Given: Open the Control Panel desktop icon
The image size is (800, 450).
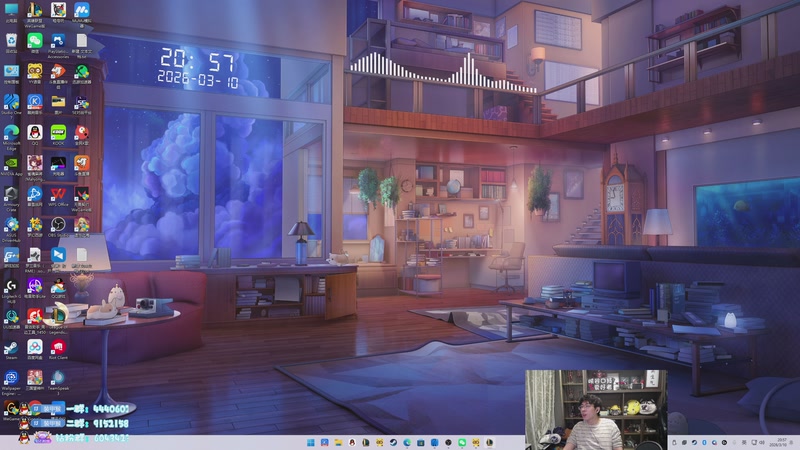Looking at the screenshot, I should pos(11,73).
